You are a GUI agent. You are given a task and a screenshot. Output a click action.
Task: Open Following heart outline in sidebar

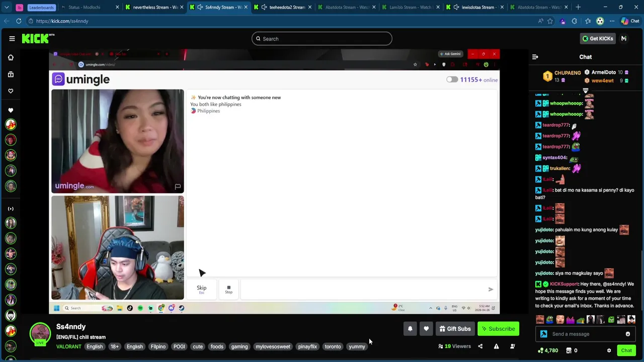pyautogui.click(x=11, y=91)
